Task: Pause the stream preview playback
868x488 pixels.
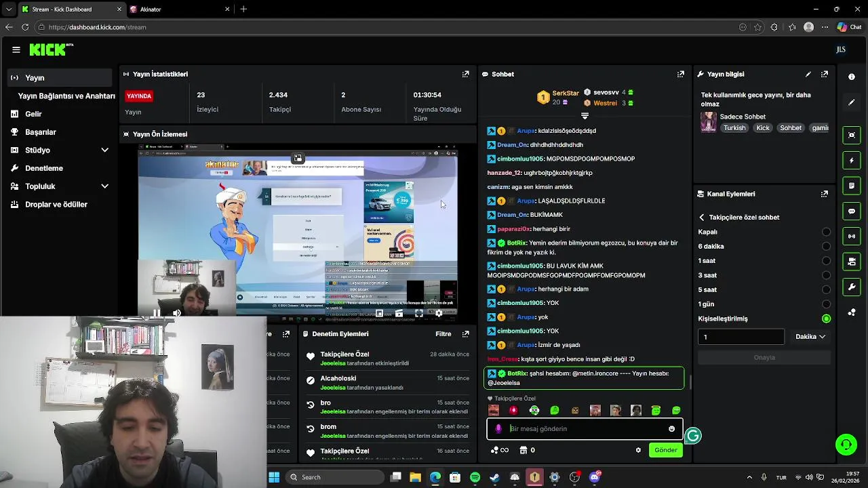Action: [x=156, y=313]
